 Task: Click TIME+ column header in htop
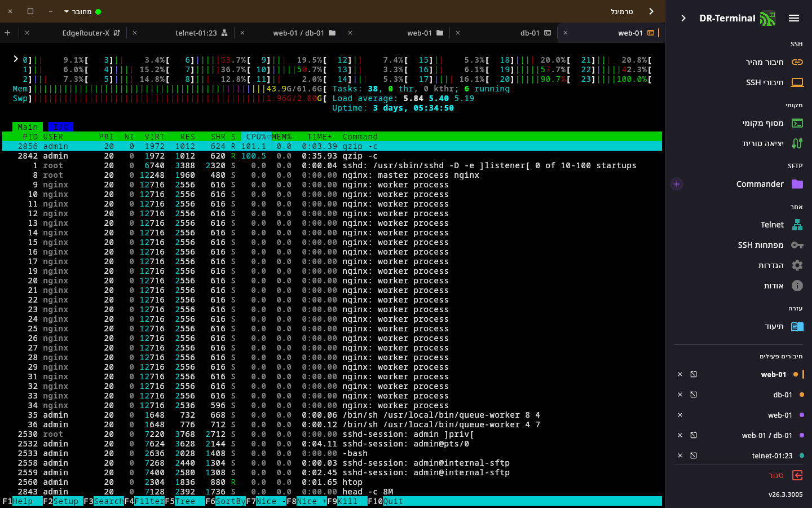click(x=320, y=137)
